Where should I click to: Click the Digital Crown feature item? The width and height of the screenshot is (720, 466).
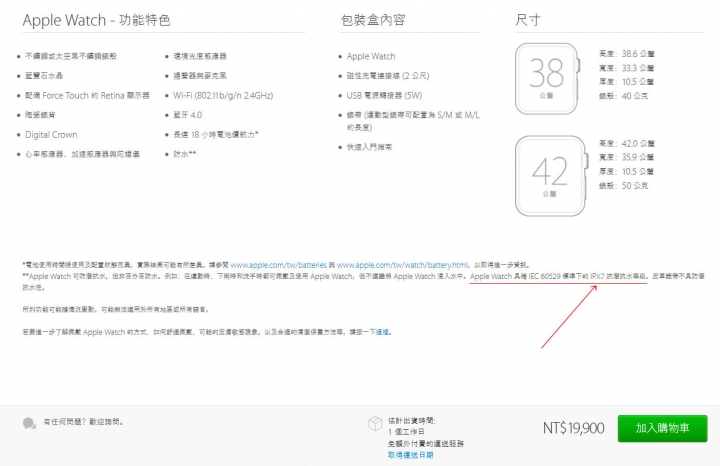pos(51,135)
